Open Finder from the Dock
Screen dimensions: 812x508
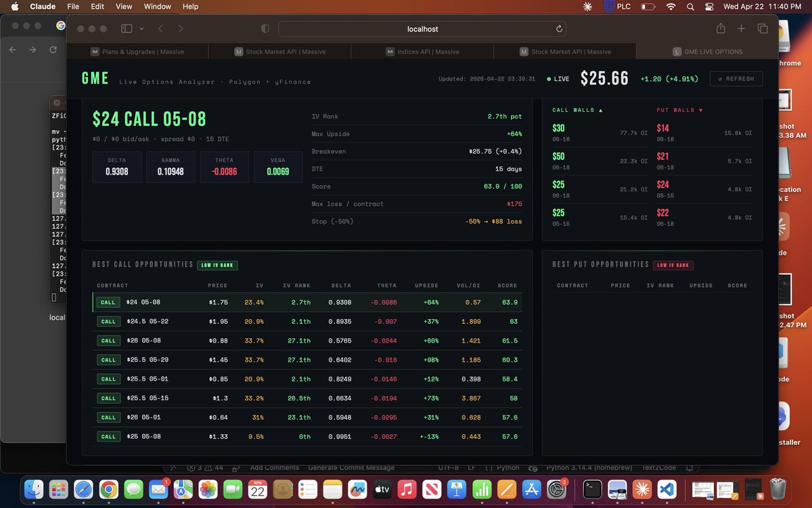click(x=35, y=488)
